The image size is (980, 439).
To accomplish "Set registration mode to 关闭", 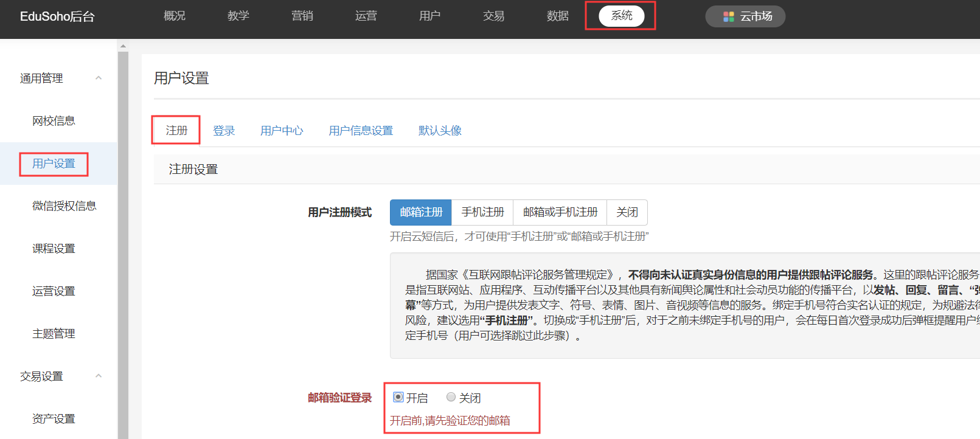I will pyautogui.click(x=627, y=212).
